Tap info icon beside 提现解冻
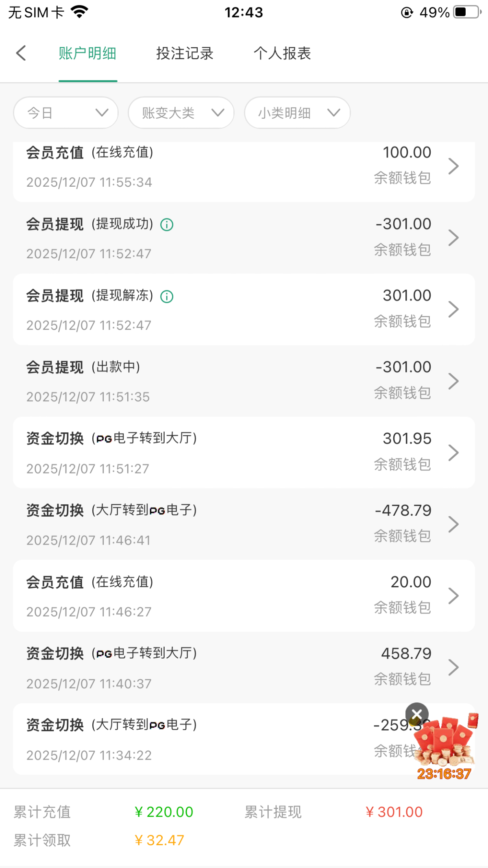Viewport: 488px width, 868px height. click(x=167, y=297)
